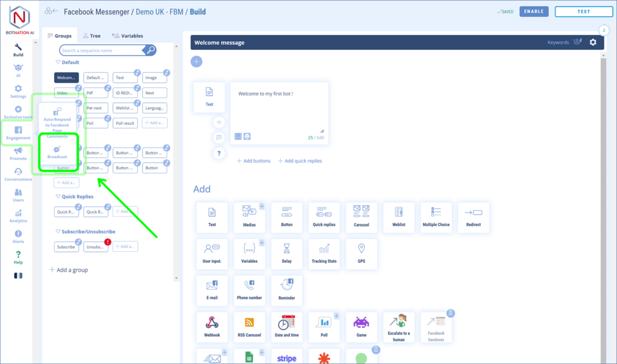Add a GPS element
The image size is (617, 364).
tap(362, 254)
